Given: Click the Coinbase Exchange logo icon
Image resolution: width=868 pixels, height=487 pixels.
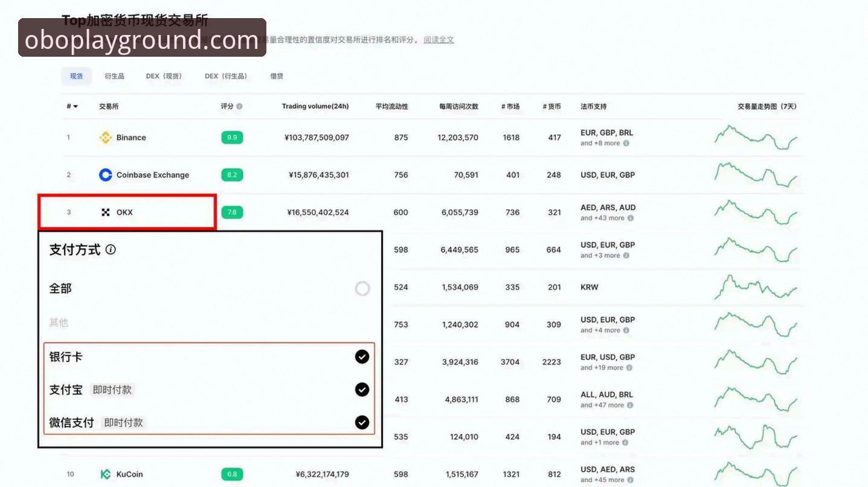Looking at the screenshot, I should (x=106, y=175).
